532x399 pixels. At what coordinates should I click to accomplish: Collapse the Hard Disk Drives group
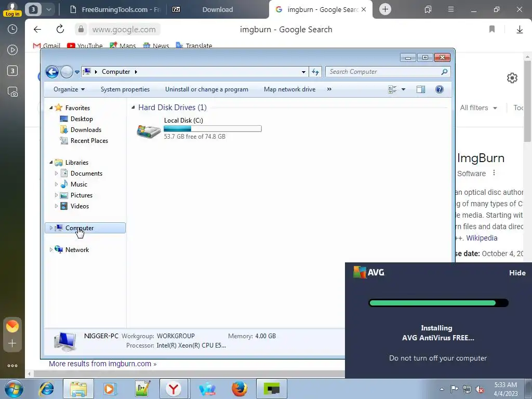point(133,108)
